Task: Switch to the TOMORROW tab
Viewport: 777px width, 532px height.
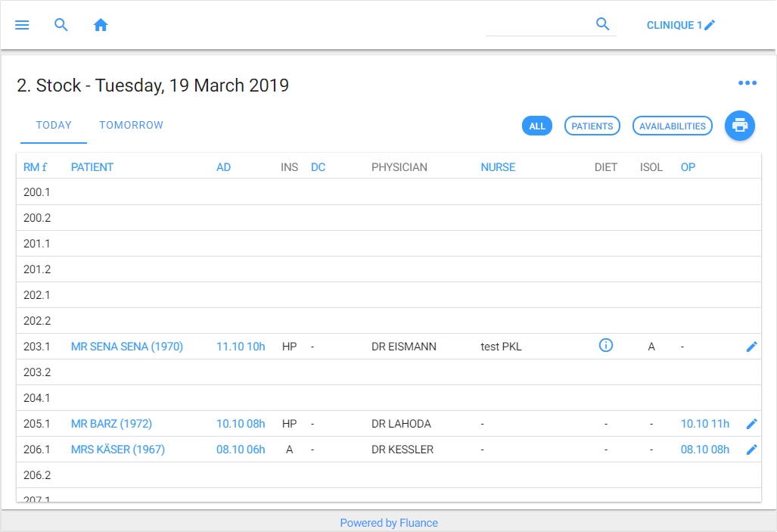Action: coord(131,126)
